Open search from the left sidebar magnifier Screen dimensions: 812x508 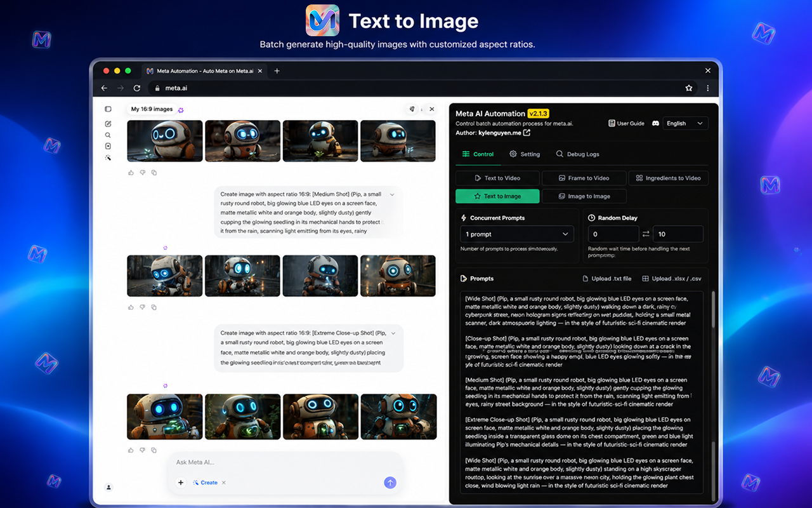108,135
